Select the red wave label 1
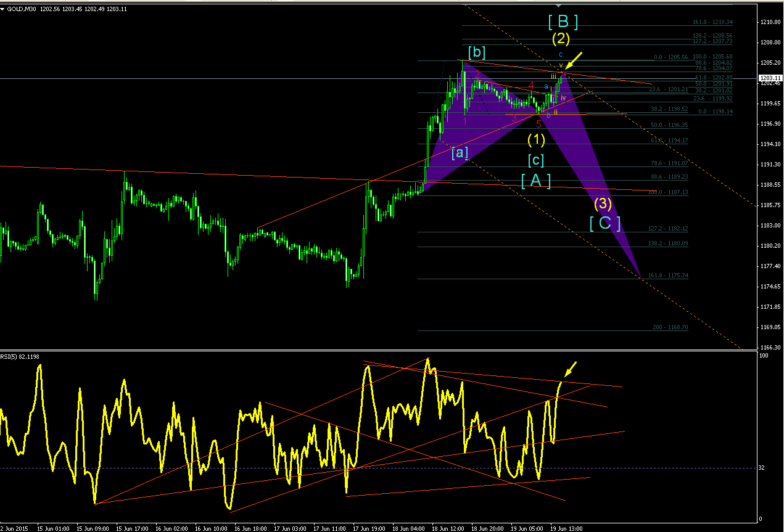Viewport: 784px width, 532px height. [x=465, y=121]
